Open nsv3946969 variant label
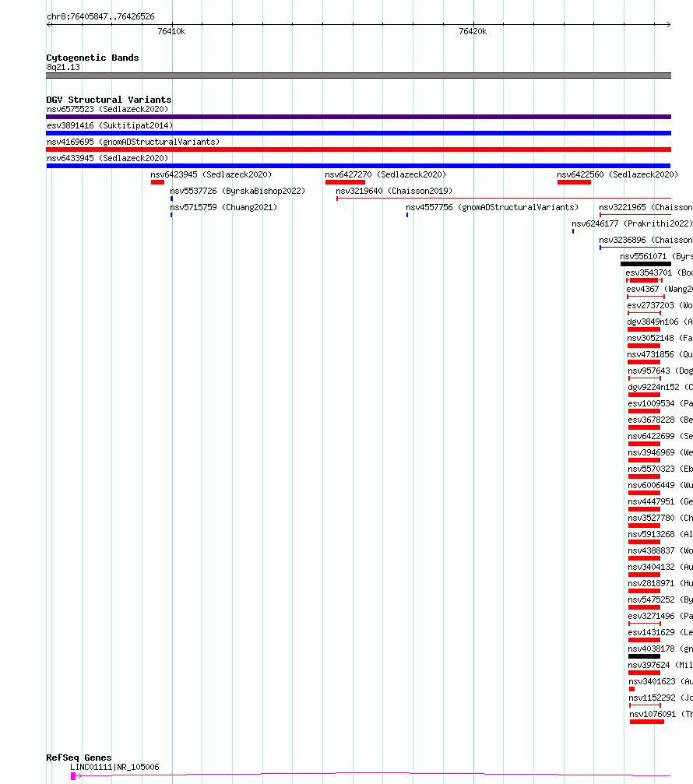 click(x=660, y=452)
